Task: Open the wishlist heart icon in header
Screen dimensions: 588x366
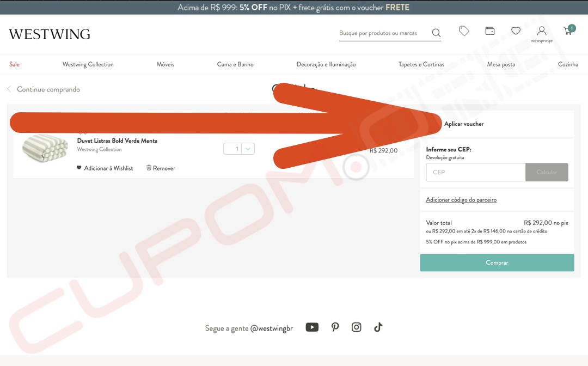Action: coord(516,30)
